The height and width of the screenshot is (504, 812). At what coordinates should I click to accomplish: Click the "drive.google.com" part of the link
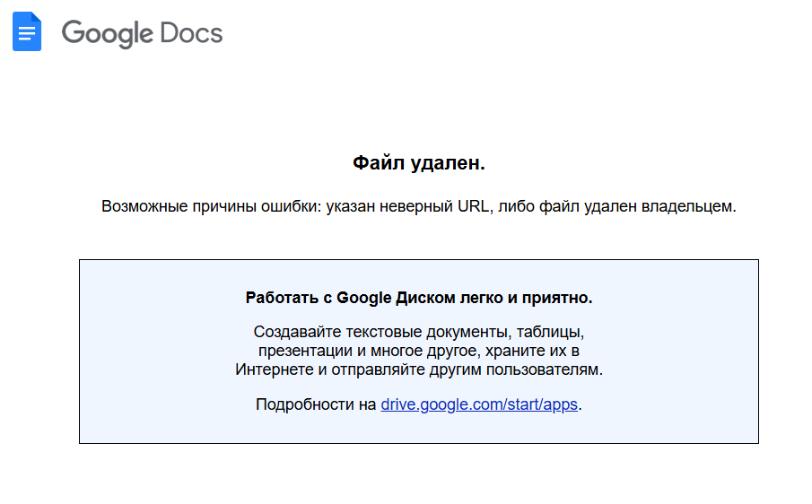(441, 404)
